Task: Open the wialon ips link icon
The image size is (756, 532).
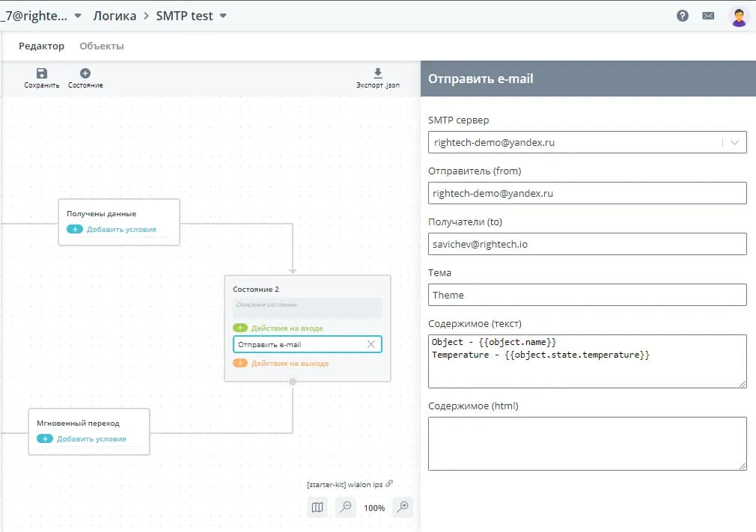Action: tap(389, 483)
